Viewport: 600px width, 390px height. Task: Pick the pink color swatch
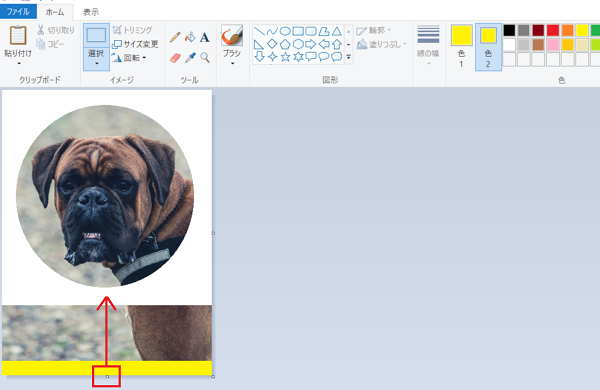point(553,44)
